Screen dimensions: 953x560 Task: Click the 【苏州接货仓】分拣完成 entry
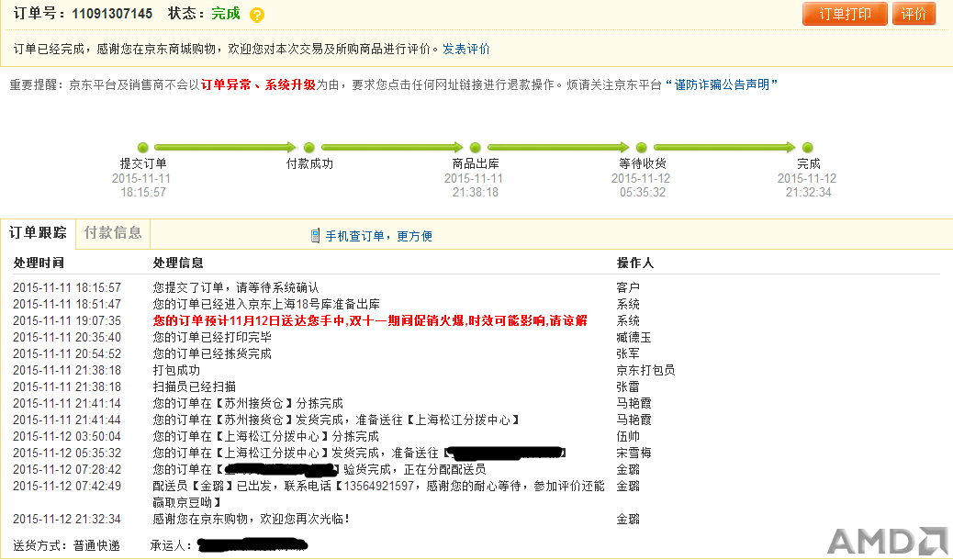pos(248,403)
